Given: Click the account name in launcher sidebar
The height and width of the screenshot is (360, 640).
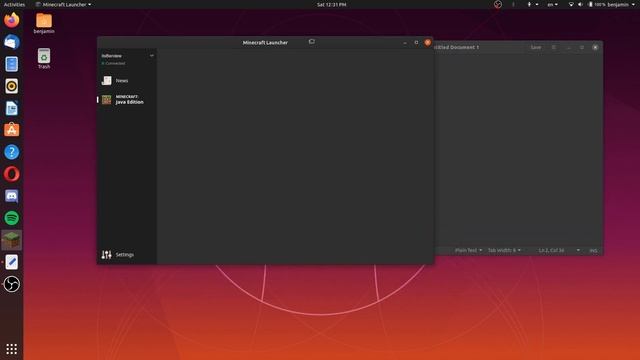Looking at the screenshot, I should point(111,56).
